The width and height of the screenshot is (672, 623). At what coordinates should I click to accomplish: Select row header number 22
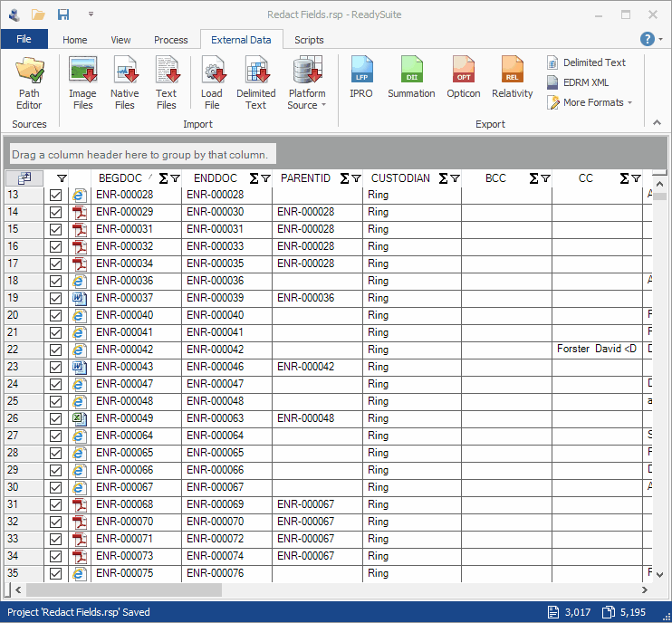click(x=24, y=350)
